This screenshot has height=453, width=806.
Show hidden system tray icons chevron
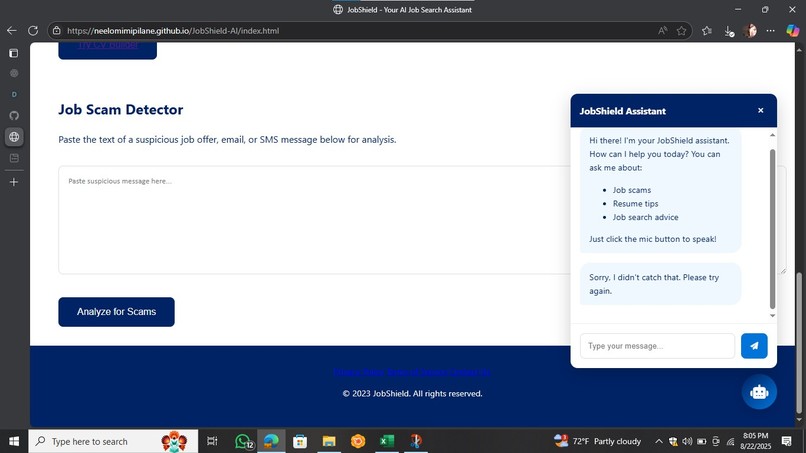coord(658,441)
